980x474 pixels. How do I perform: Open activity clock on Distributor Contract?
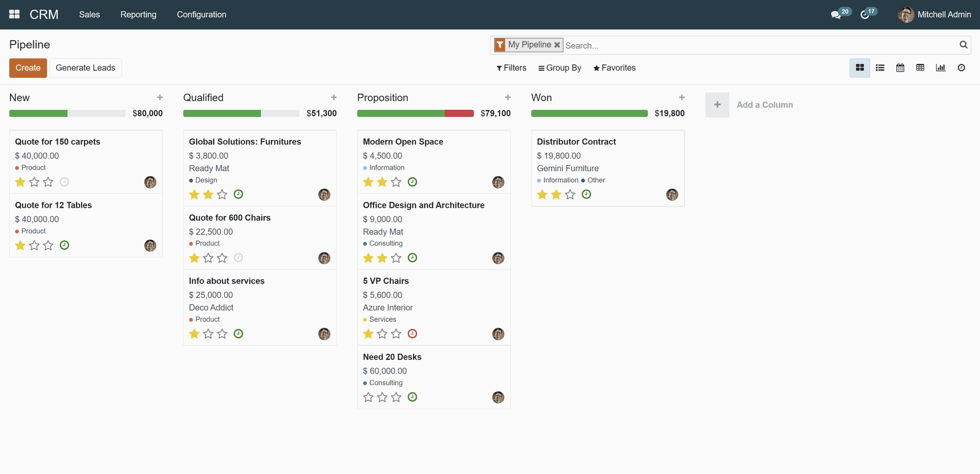pyautogui.click(x=586, y=194)
